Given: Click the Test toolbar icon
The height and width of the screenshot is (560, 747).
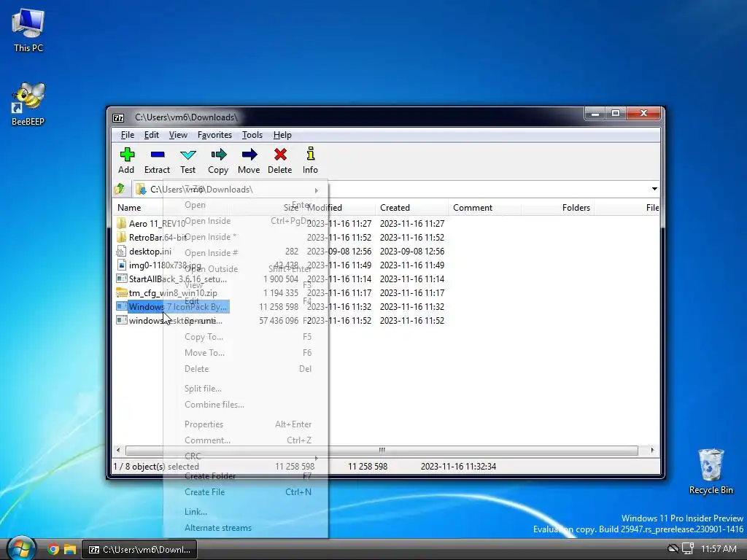Looking at the screenshot, I should pyautogui.click(x=187, y=155).
